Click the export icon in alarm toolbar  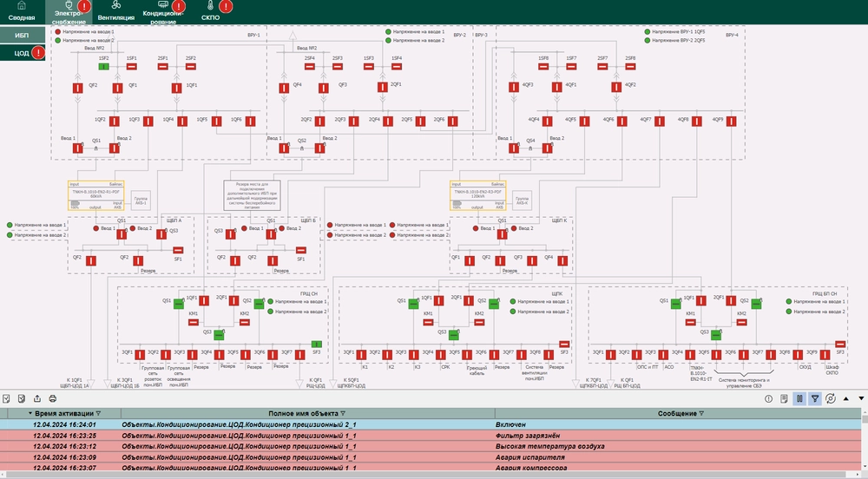37,398
